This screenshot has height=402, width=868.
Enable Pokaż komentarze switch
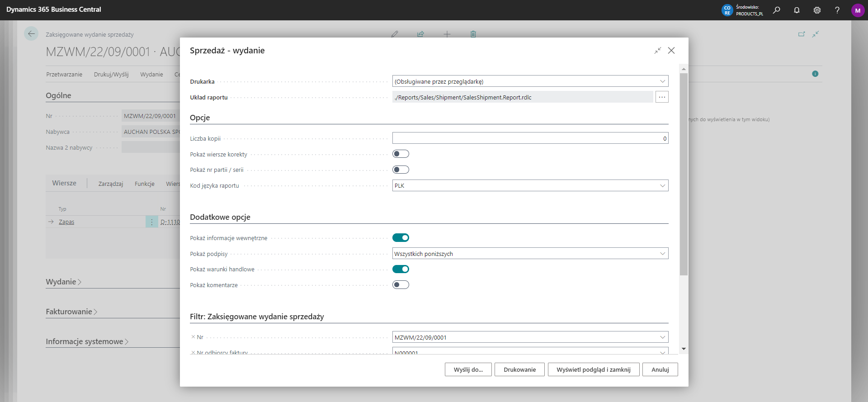click(401, 285)
